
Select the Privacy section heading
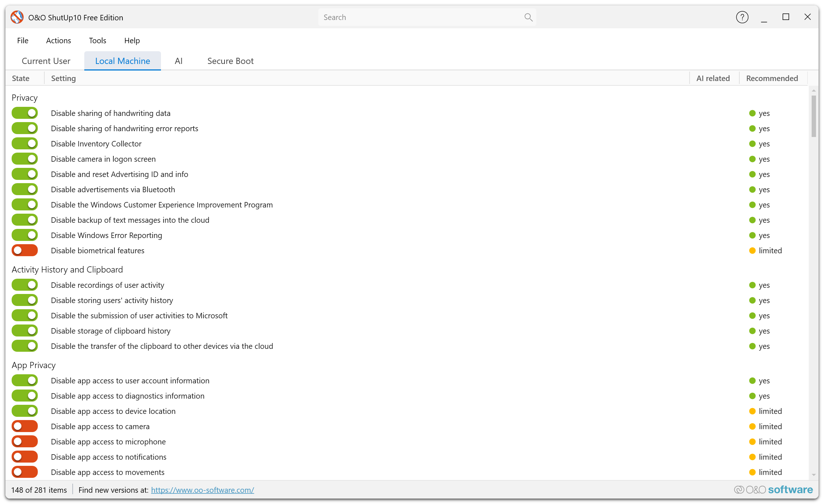pos(25,97)
